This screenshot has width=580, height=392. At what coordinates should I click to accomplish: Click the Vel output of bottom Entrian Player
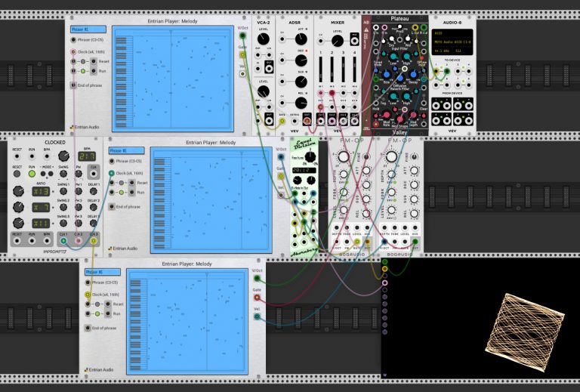coord(257,316)
